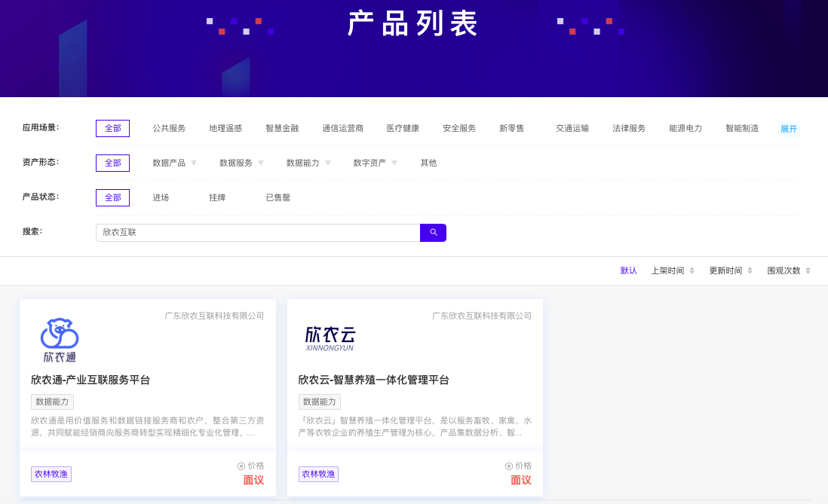Open the 欣农通 pig logo thumbnail
This screenshot has width=828, height=504.
pos(60,341)
